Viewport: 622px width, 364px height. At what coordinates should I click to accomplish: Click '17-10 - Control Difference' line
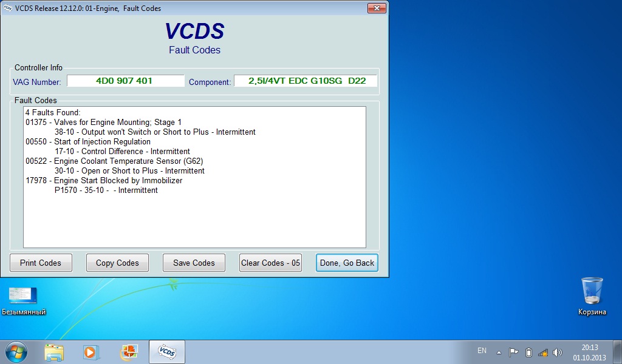click(x=122, y=151)
